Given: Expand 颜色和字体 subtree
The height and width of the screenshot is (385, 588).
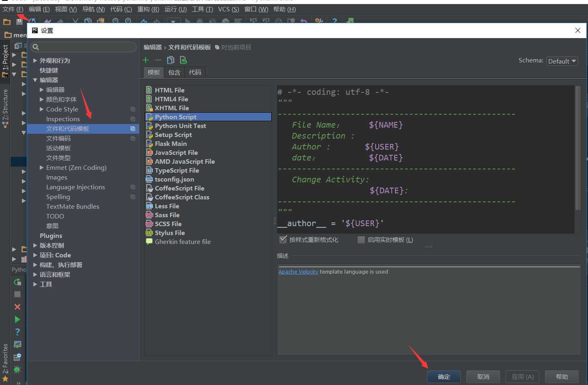Looking at the screenshot, I should point(42,99).
